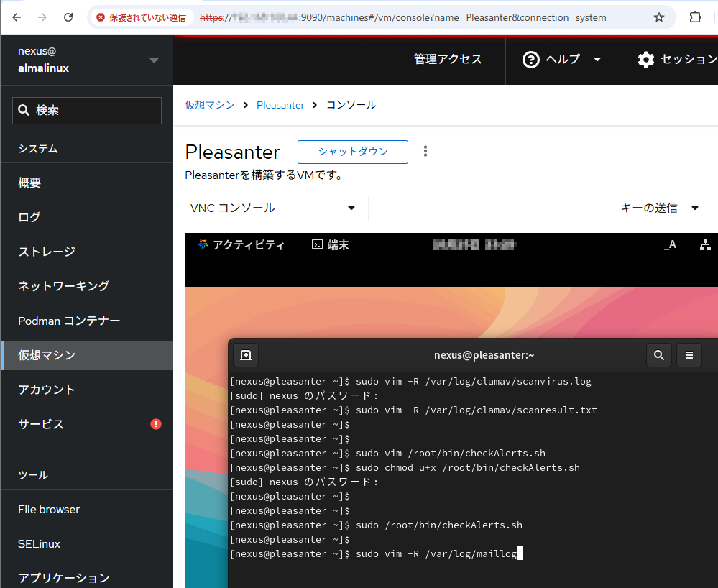Click the network icon in VM top bar
Viewport: 718px width, 588px height.
(x=705, y=245)
